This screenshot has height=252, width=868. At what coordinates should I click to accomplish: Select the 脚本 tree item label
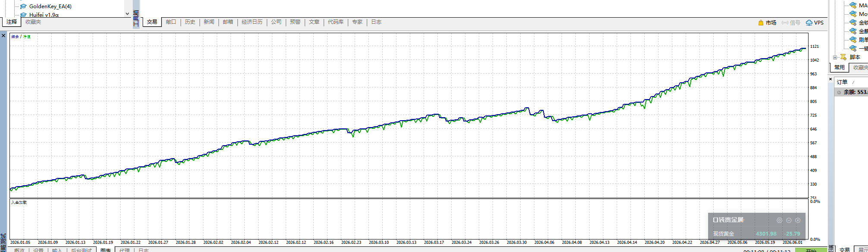pyautogui.click(x=855, y=57)
